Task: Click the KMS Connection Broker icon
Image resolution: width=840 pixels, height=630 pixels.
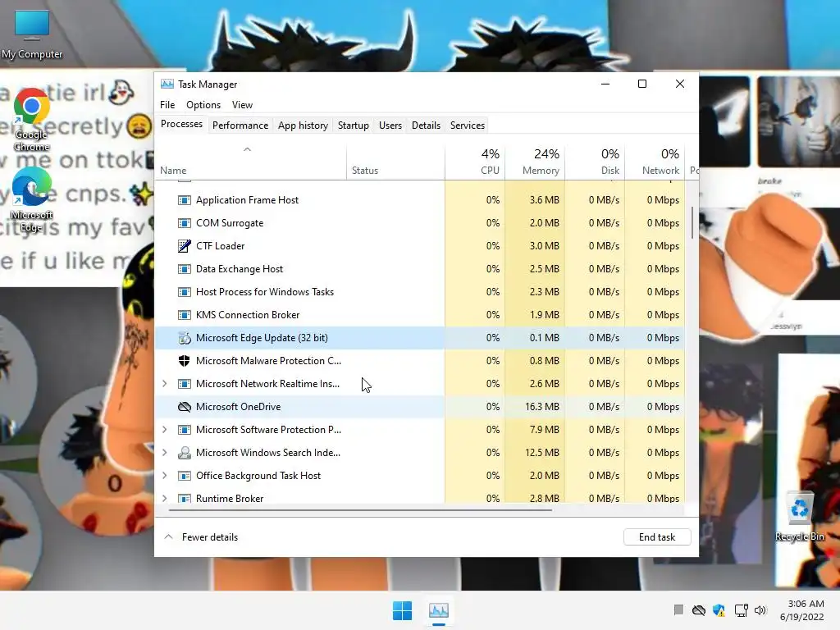Action: 185,315
